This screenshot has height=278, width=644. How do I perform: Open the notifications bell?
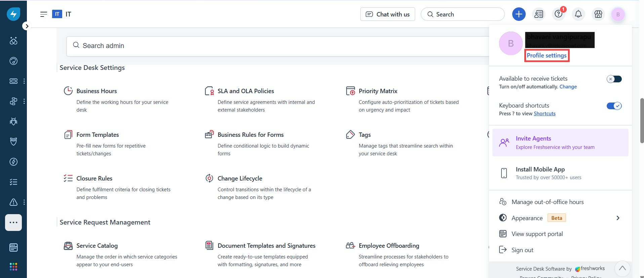(578, 14)
